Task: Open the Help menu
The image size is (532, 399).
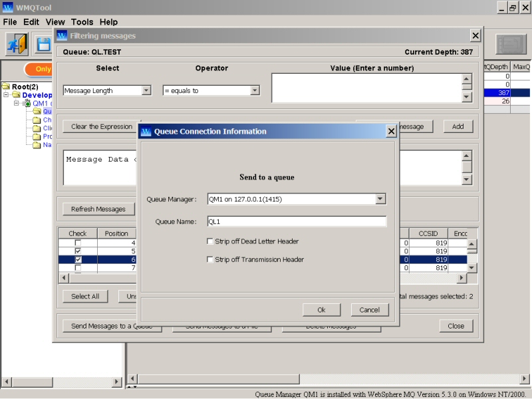Action: coord(108,22)
